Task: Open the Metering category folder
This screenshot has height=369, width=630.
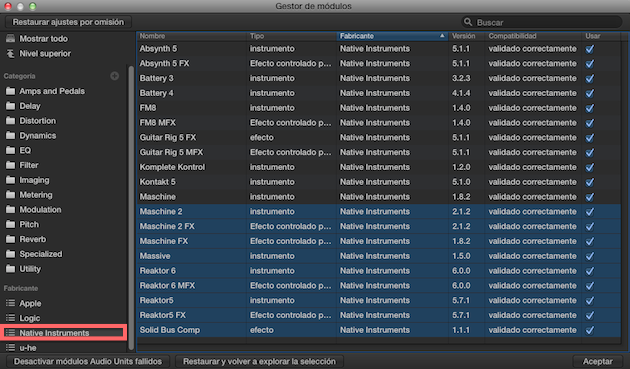Action: point(10,195)
